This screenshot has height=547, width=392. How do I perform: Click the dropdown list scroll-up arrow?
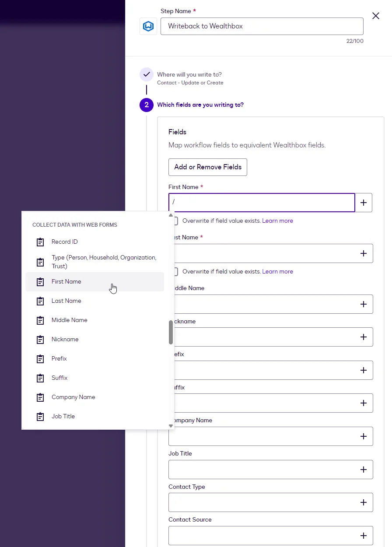point(171,215)
